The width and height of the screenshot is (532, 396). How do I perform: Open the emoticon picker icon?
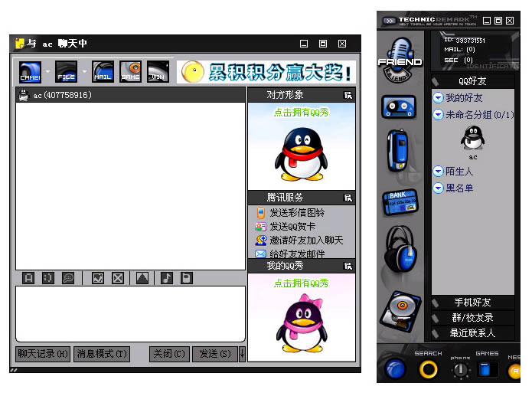[47, 278]
